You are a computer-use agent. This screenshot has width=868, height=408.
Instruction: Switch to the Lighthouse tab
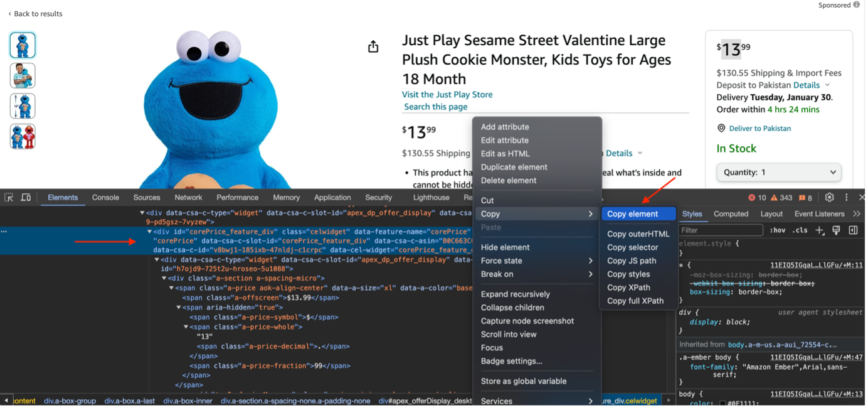click(431, 198)
